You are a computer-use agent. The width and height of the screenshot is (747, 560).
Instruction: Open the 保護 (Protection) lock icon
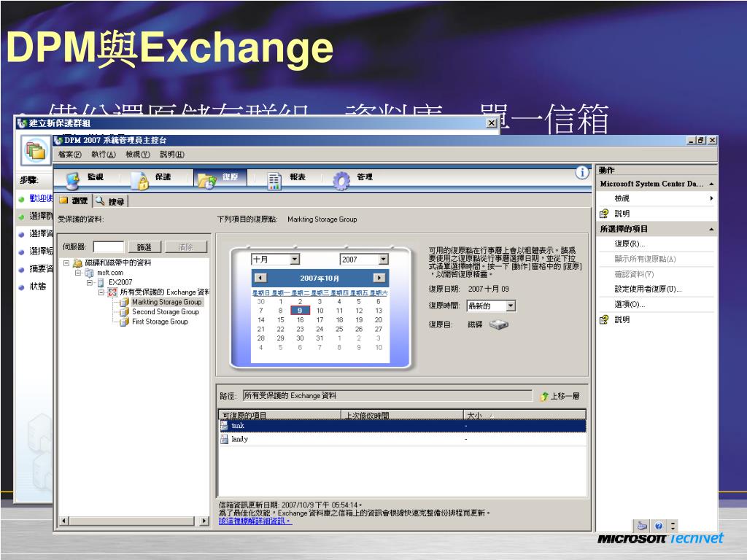tap(140, 181)
